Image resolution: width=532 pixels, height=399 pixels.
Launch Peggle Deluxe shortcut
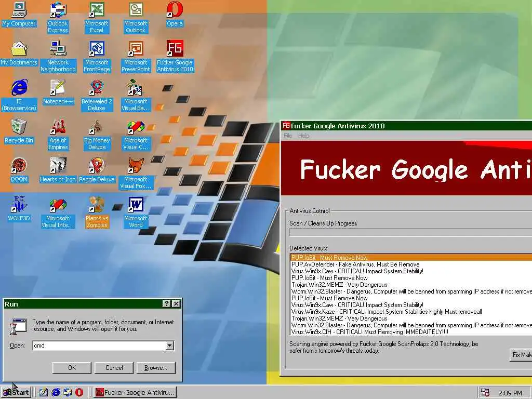coord(97,170)
